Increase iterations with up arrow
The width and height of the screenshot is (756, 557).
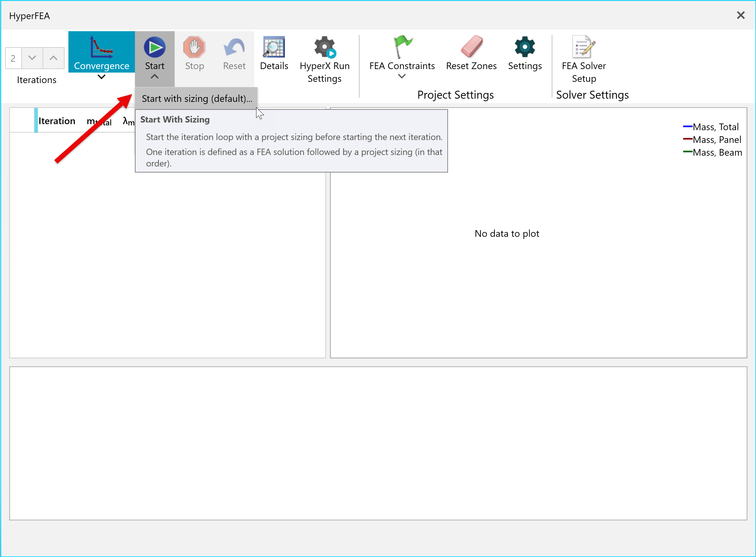point(53,58)
